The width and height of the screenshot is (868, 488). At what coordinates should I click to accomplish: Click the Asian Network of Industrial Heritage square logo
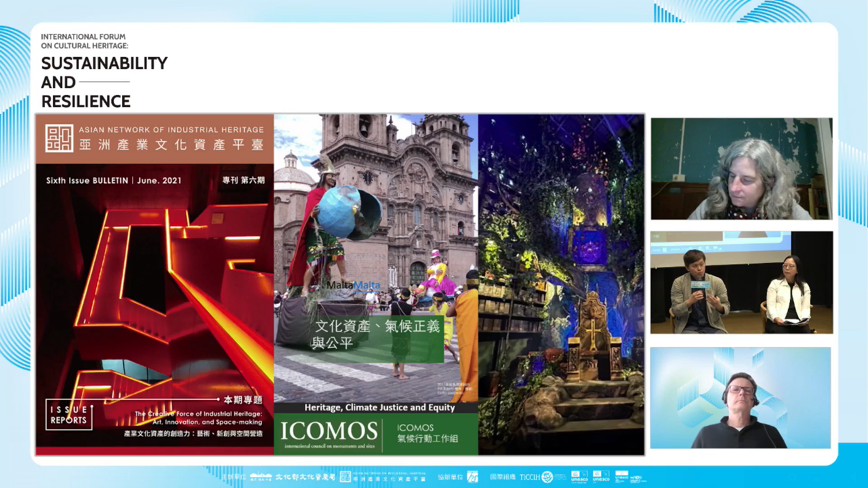pyautogui.click(x=59, y=138)
